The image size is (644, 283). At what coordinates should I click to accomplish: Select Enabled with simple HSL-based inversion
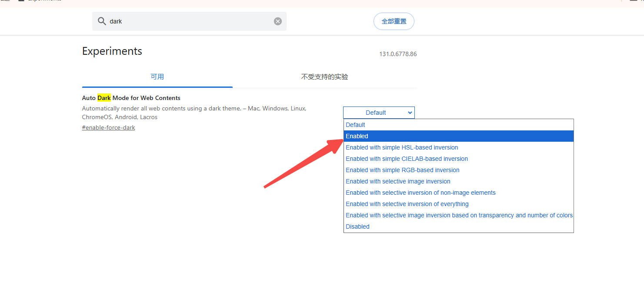click(402, 147)
